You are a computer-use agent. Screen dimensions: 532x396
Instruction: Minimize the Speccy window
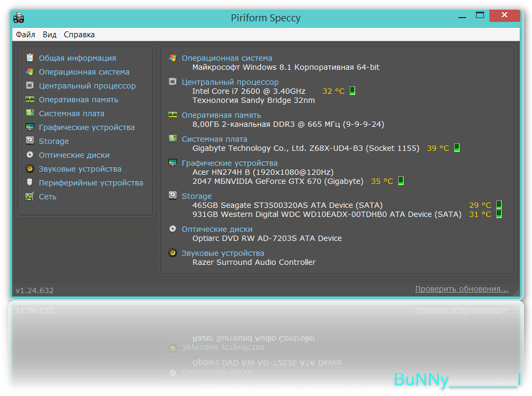pyautogui.click(x=462, y=17)
